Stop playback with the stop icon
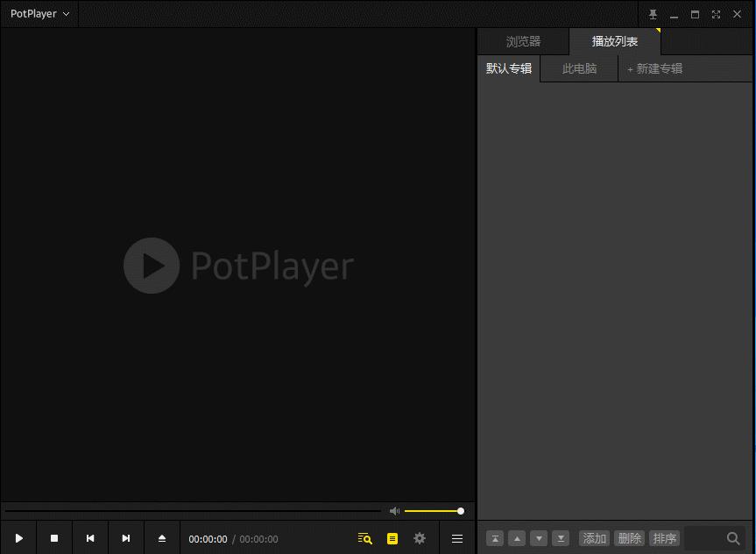The width and height of the screenshot is (756, 554). (x=54, y=538)
